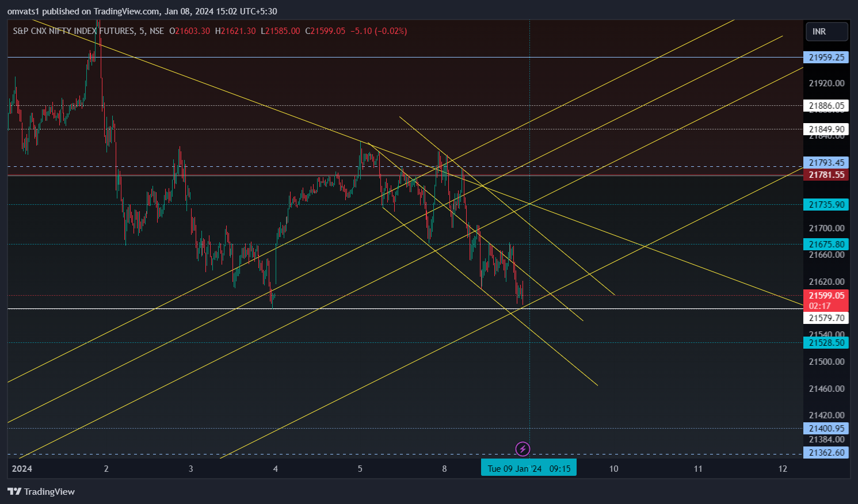Image resolution: width=858 pixels, height=504 pixels.
Task: Click the TradingView logo at bottom left
Action: click(x=41, y=491)
